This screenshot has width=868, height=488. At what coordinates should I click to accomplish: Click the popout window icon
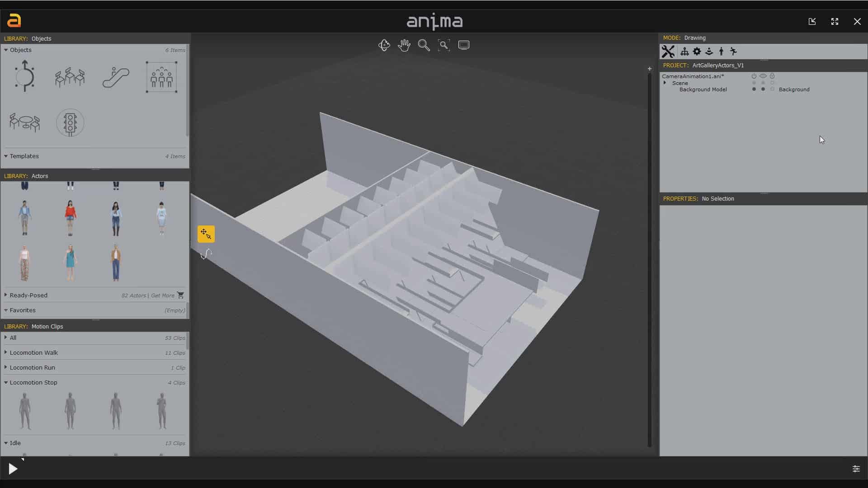coord(812,21)
